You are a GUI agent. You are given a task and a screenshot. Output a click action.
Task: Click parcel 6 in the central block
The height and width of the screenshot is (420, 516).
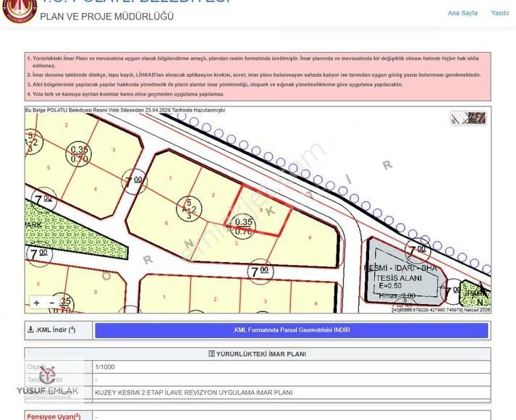pyautogui.click(x=166, y=223)
